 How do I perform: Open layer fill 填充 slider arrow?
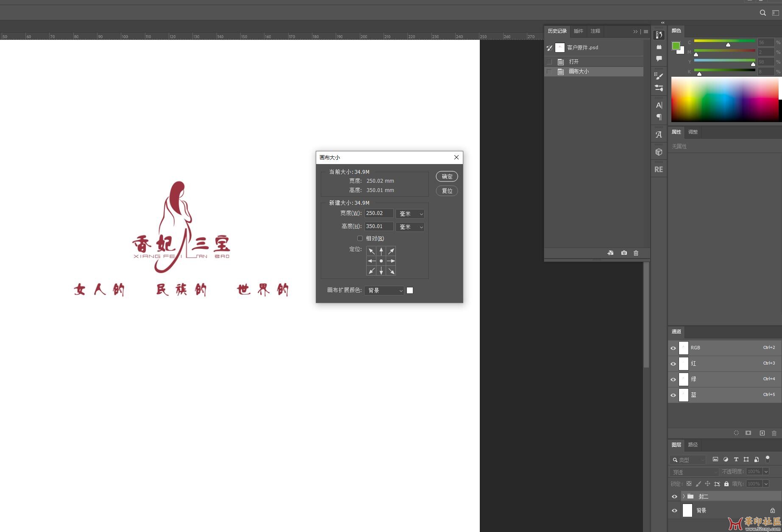[766, 484]
